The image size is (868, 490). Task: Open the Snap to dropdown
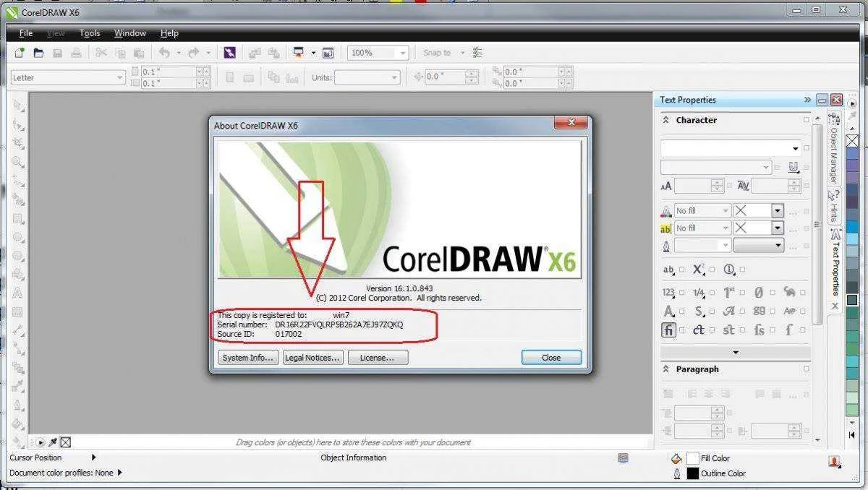point(462,53)
